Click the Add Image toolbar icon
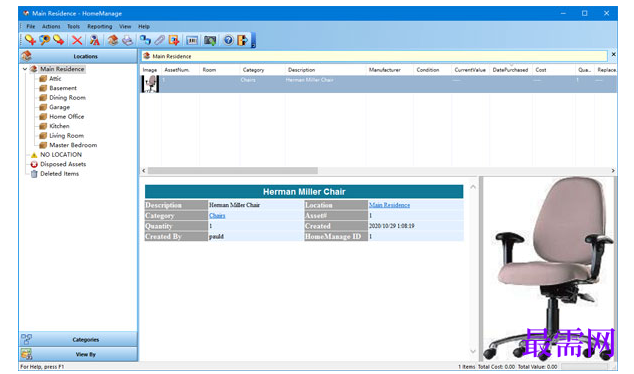 point(174,40)
